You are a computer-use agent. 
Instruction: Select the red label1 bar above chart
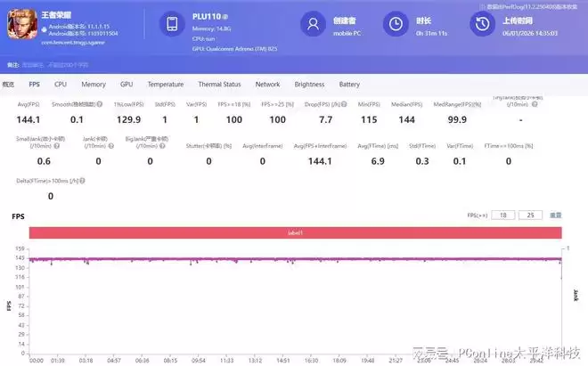[x=294, y=232]
